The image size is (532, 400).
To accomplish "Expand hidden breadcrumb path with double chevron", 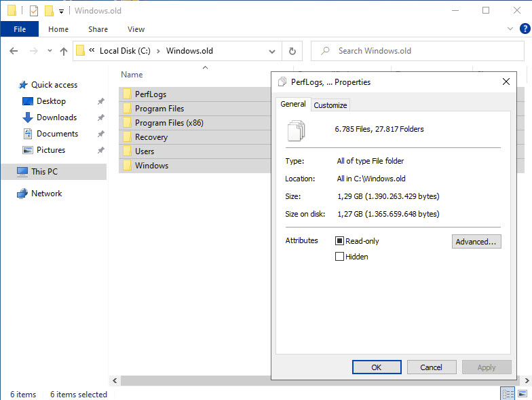I will point(92,50).
